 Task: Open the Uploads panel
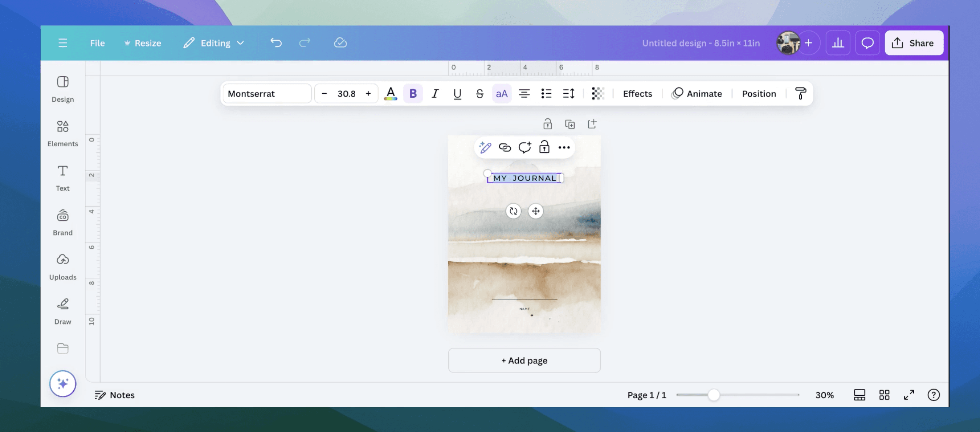point(62,266)
